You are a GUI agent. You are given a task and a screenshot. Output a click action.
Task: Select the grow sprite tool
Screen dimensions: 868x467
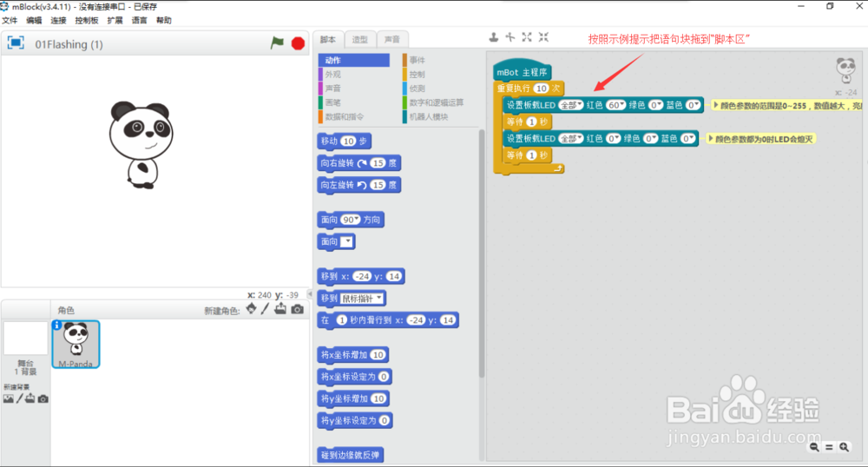pyautogui.click(x=527, y=37)
